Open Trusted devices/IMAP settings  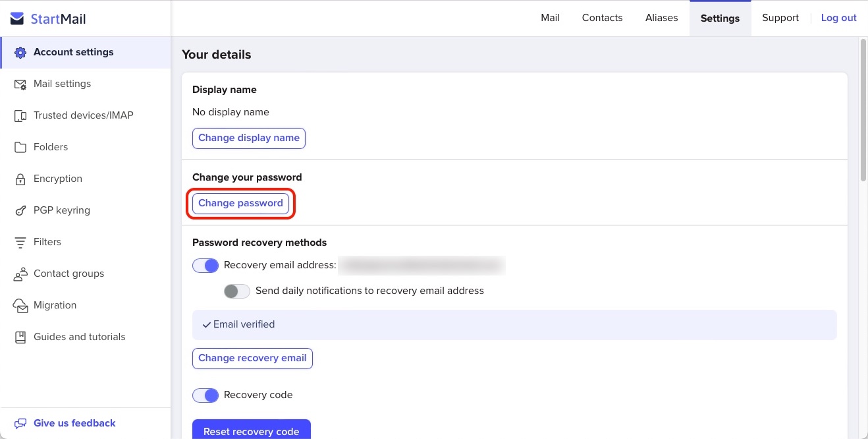coord(86,116)
